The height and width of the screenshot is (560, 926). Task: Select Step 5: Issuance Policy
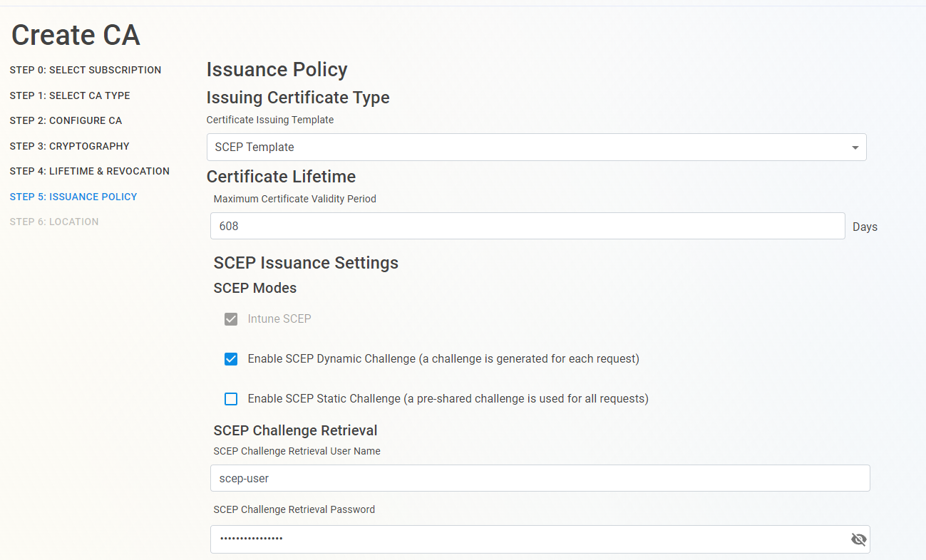[73, 197]
